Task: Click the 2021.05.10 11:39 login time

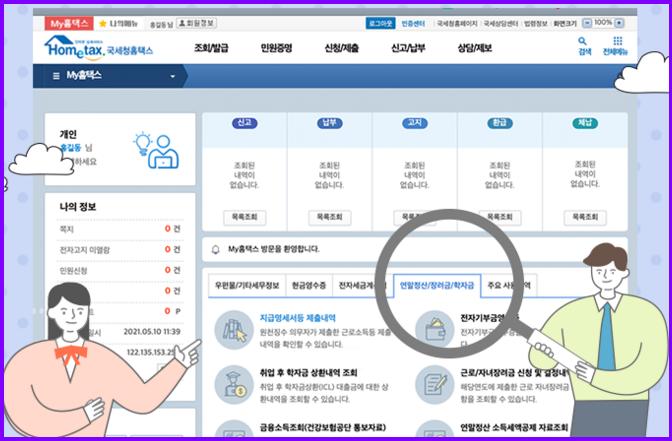Action: [152, 332]
